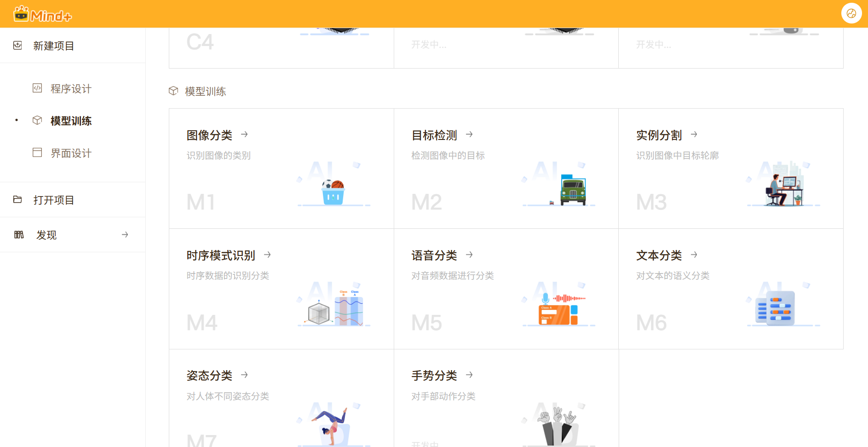Image resolution: width=868 pixels, height=447 pixels.
Task: Click the 程序设计 code icon
Action: (37, 88)
